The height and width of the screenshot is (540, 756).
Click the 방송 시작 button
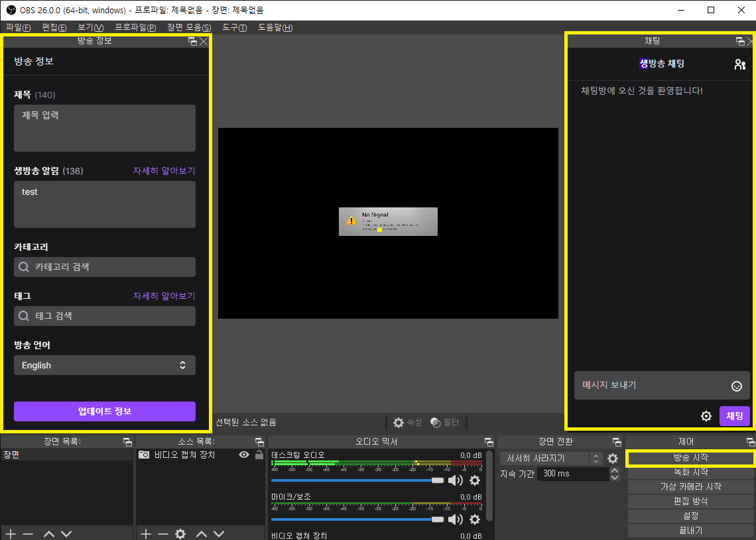point(690,458)
